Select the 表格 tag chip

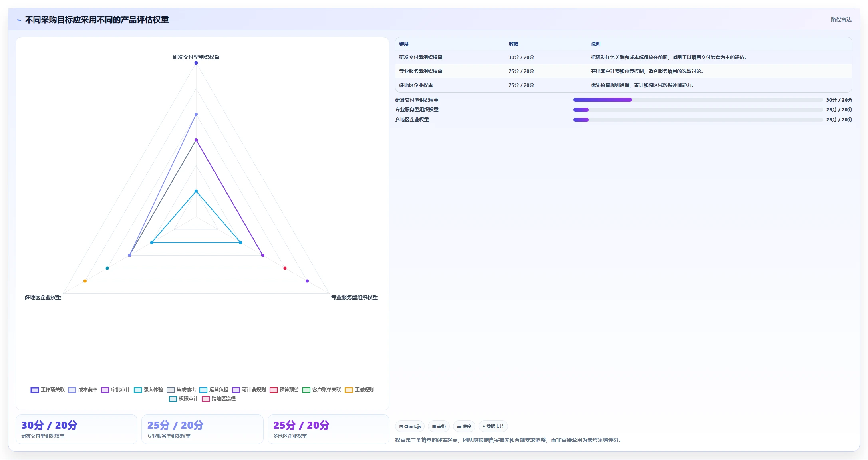tap(439, 426)
